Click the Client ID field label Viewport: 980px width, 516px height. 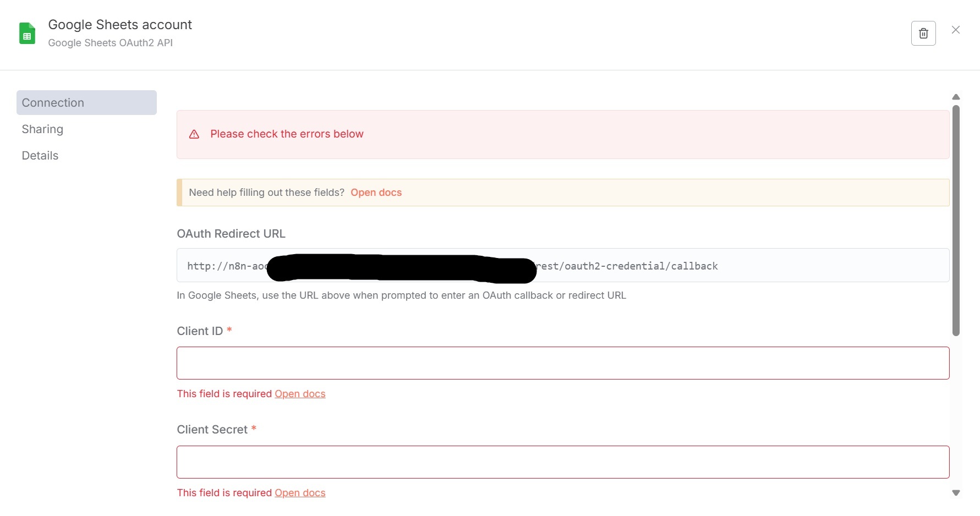200,331
